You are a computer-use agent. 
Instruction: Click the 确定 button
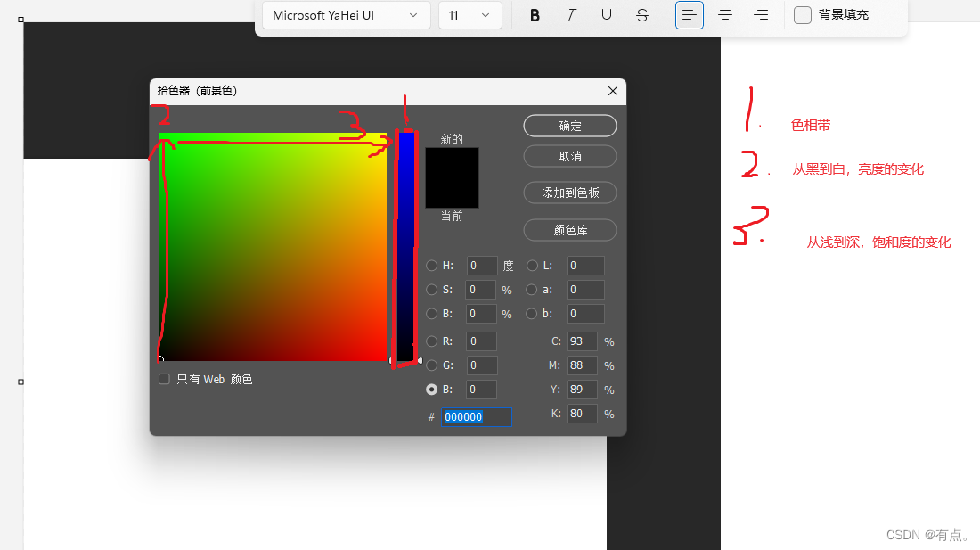tap(570, 126)
